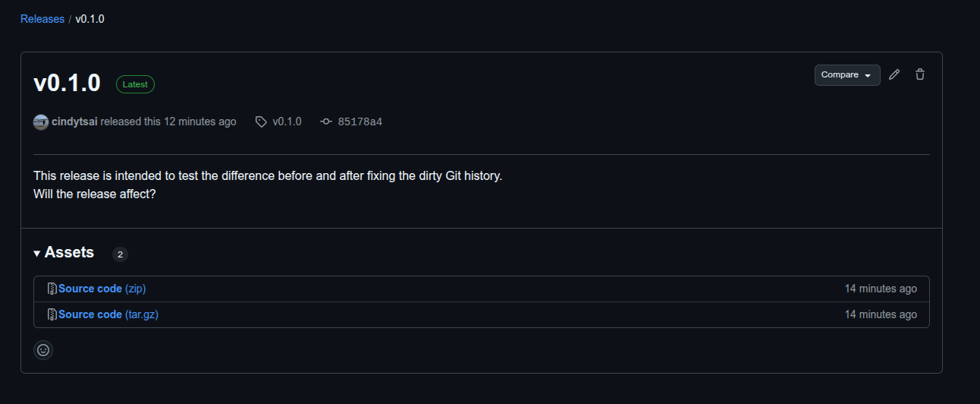Open the v0.1.0 tag link

click(x=287, y=122)
